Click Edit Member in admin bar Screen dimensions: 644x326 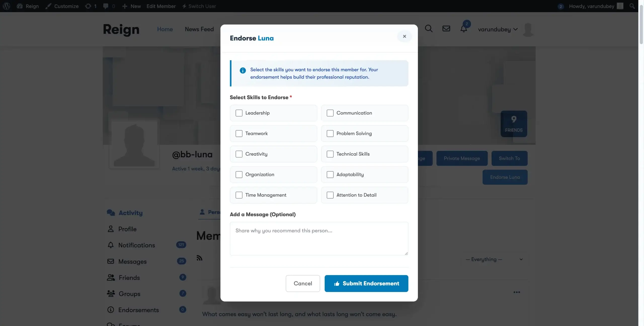coord(161,6)
